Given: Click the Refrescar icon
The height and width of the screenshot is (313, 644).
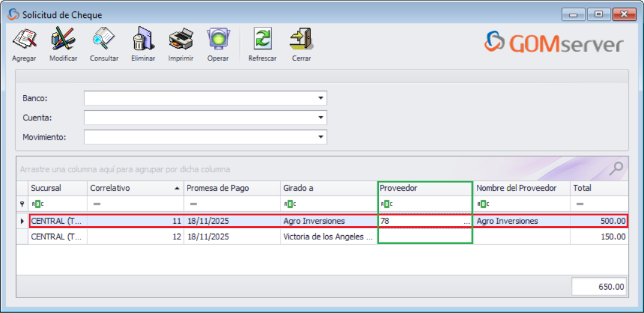Looking at the screenshot, I should (x=262, y=39).
